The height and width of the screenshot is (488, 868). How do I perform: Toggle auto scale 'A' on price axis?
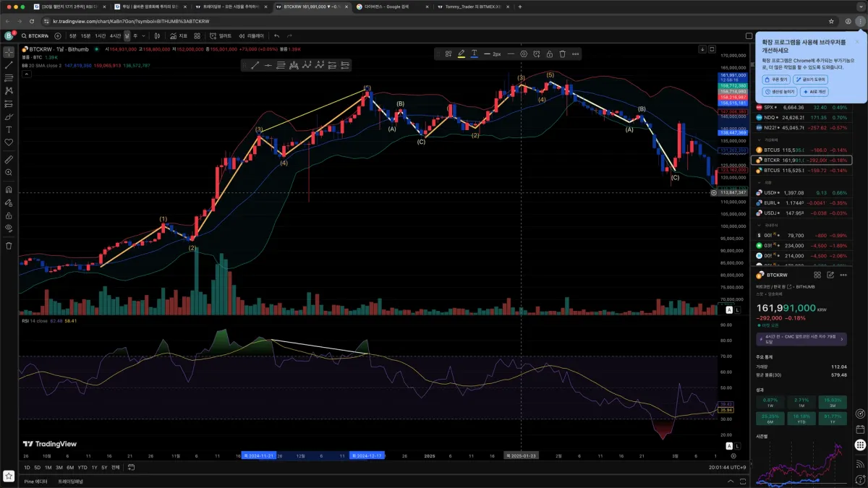pos(729,309)
